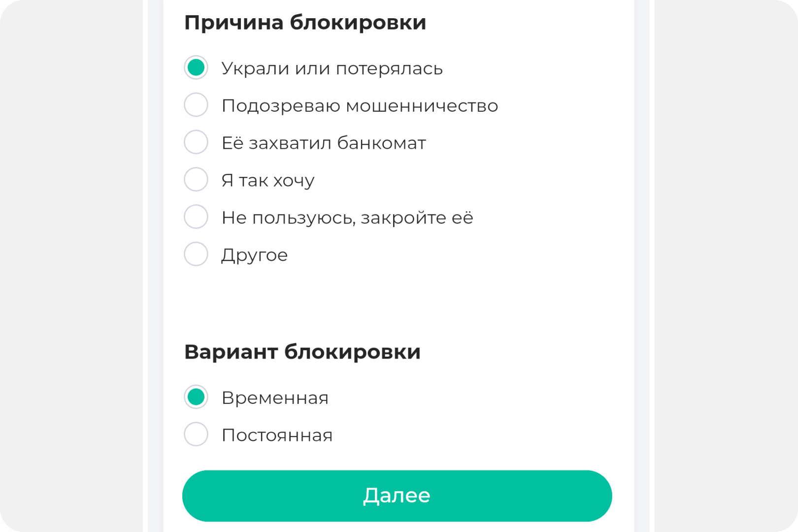Click the 'Украли или потерялась' label text
Screen dimensions: 798x532
point(332,68)
